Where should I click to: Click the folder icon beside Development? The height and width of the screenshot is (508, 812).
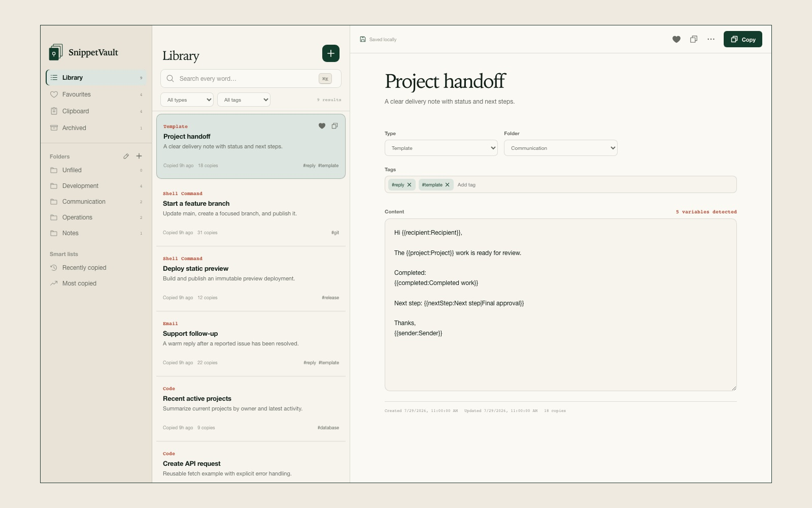(x=54, y=186)
